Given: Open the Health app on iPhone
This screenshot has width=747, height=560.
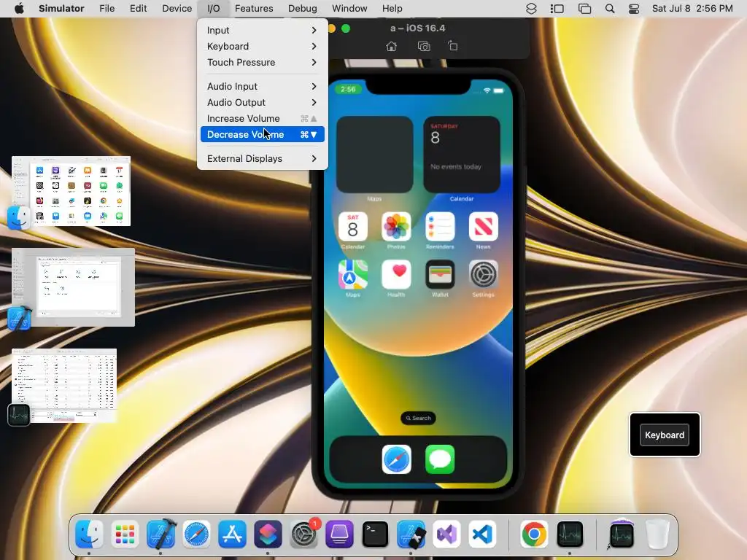Looking at the screenshot, I should click(x=396, y=275).
